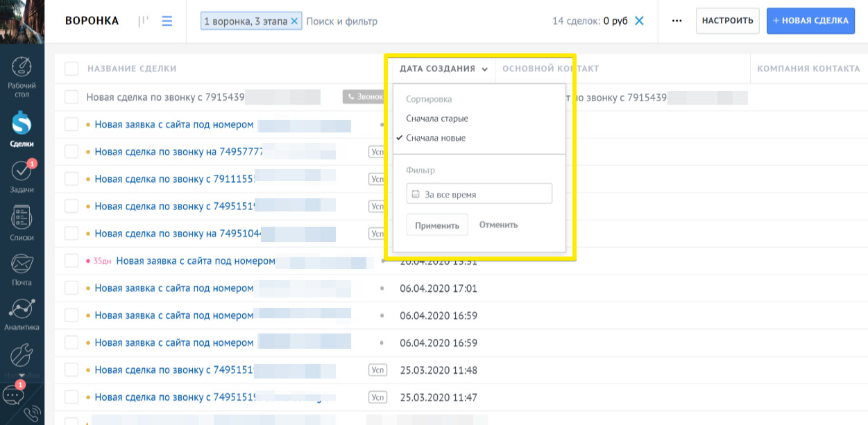Click the ОСНОВНОЙ КОНТАКТ column header
This screenshot has width=868, height=425.
coord(550,69)
